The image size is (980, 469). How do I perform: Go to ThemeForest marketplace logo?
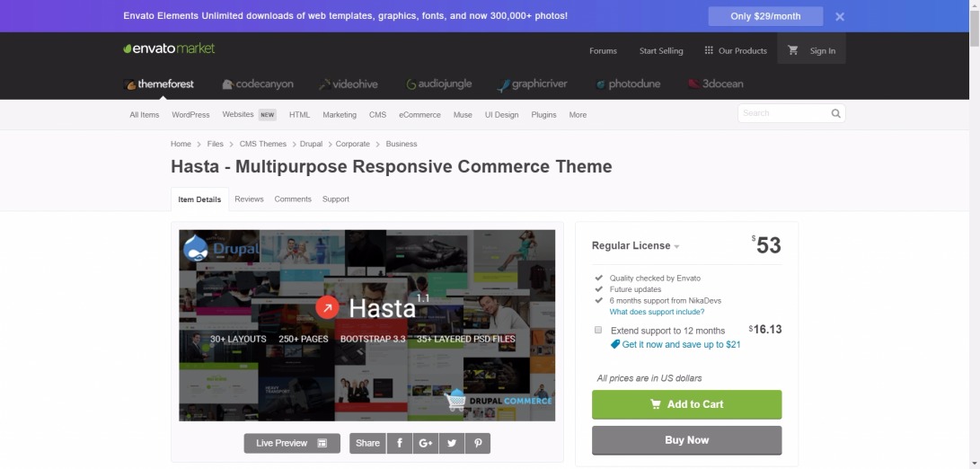[x=159, y=84]
